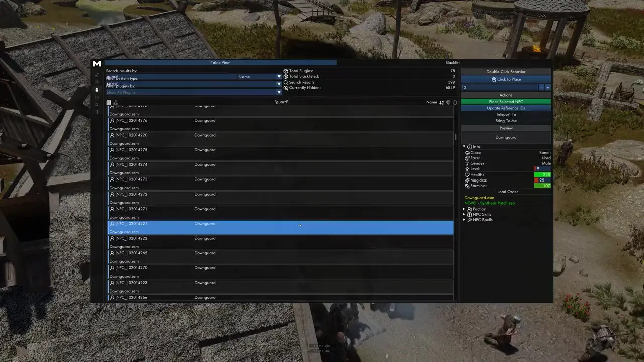
Task: Increase the place count with the plus button
Action: (548, 87)
